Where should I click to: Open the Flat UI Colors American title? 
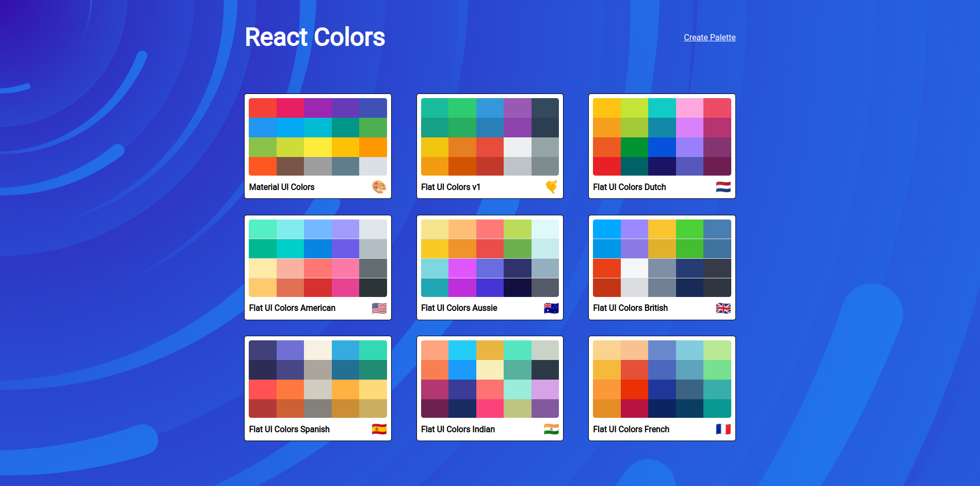292,308
